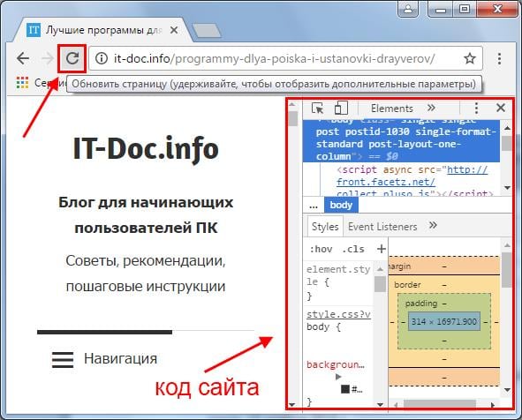522x420 pixels.
Task: Activate the DevTools element inspector tool
Action: click(x=317, y=108)
